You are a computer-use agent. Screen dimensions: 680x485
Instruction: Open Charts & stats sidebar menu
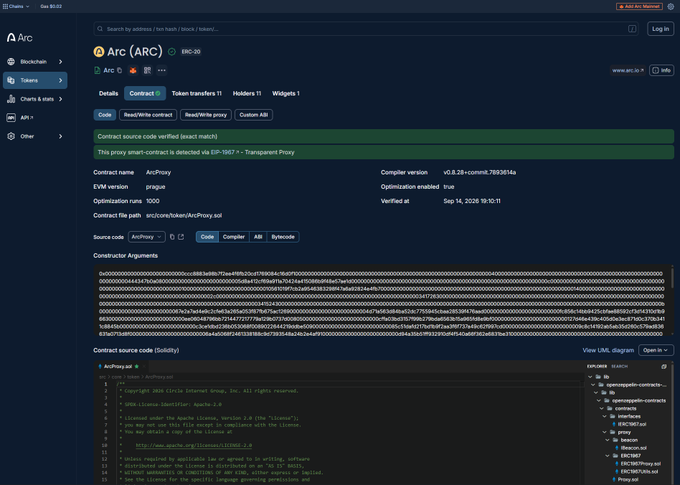click(x=35, y=99)
